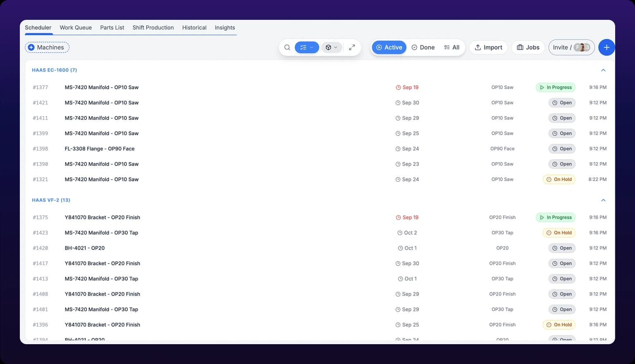The height and width of the screenshot is (364, 635).
Task: Click the Machines add button
Action: [x=47, y=48]
